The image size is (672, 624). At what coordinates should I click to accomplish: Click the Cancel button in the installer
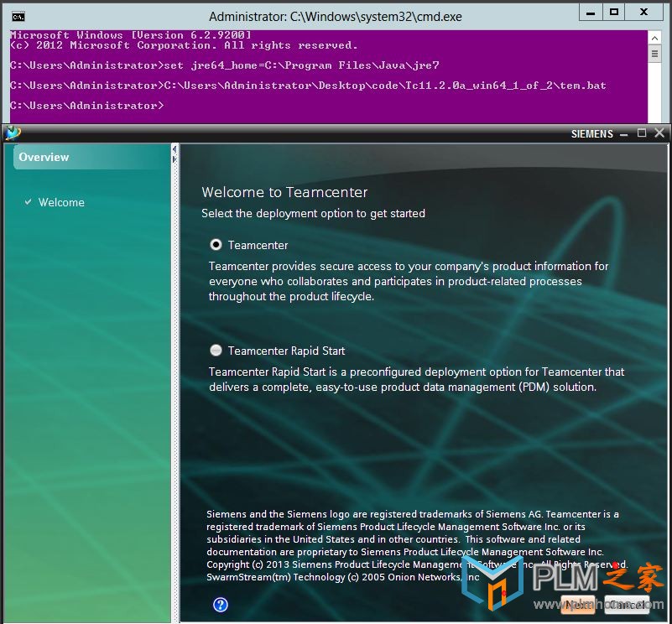tap(627, 605)
